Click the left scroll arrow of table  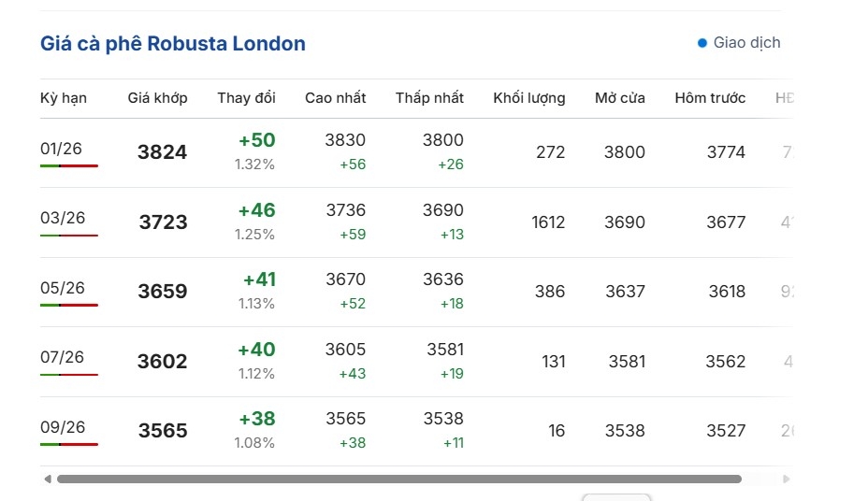click(47, 480)
